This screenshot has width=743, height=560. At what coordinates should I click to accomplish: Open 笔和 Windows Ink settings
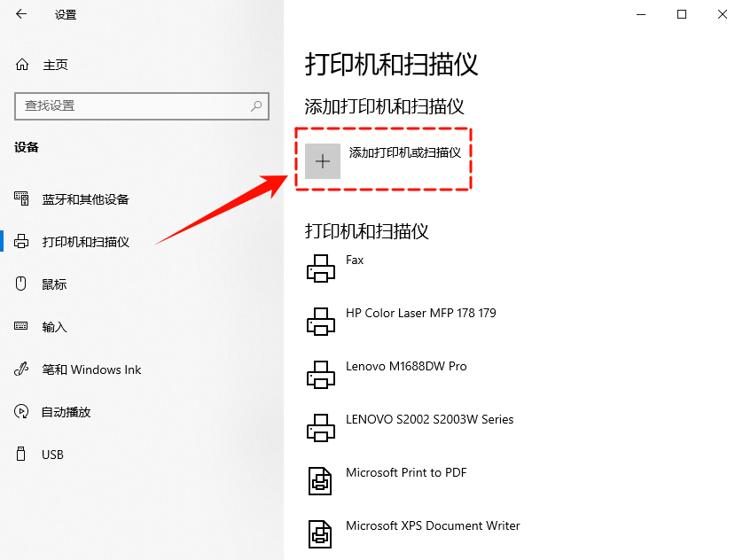(91, 369)
